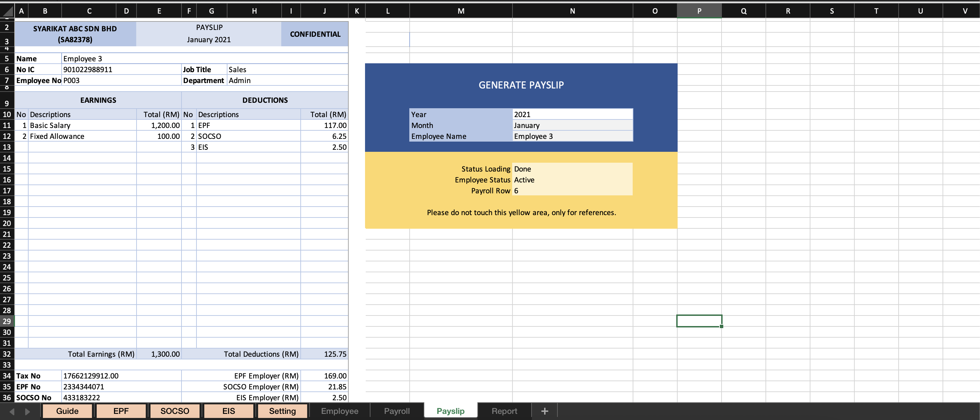Viewport: 980px width, 420px height.
Task: Switch to the EPF sheet tab
Action: tap(121, 411)
